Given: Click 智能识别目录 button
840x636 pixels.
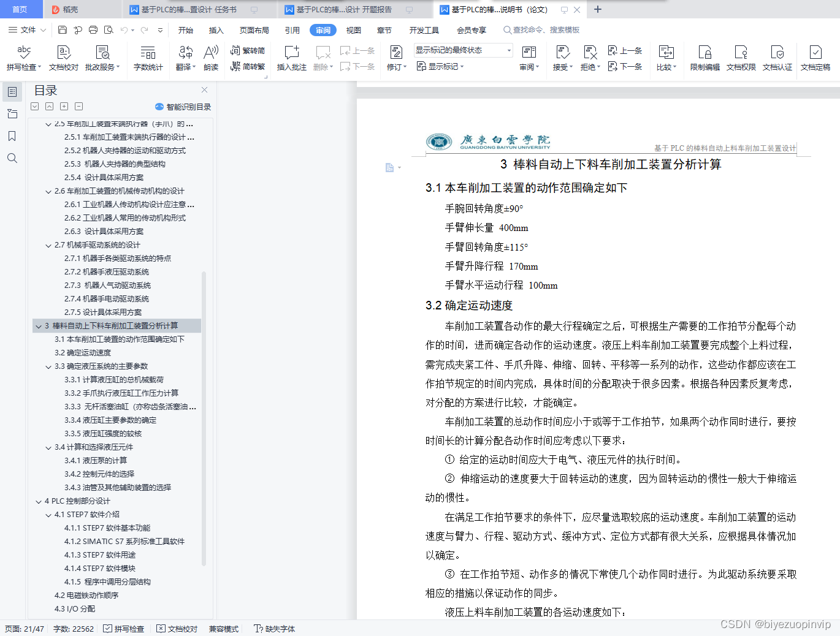Looking at the screenshot, I should click(183, 107).
